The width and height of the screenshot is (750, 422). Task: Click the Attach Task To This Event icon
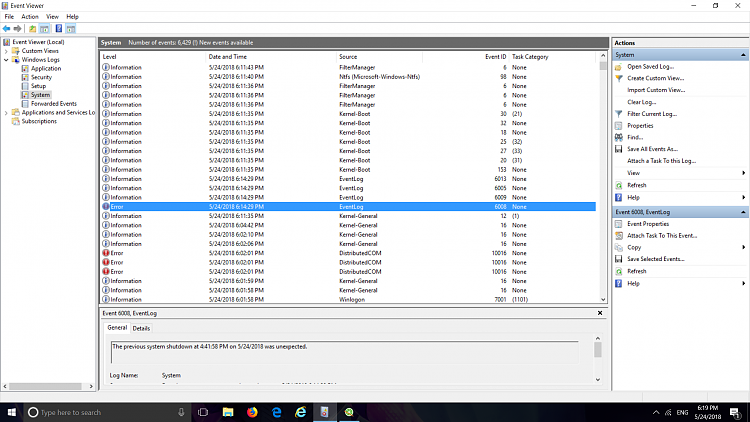(x=618, y=235)
